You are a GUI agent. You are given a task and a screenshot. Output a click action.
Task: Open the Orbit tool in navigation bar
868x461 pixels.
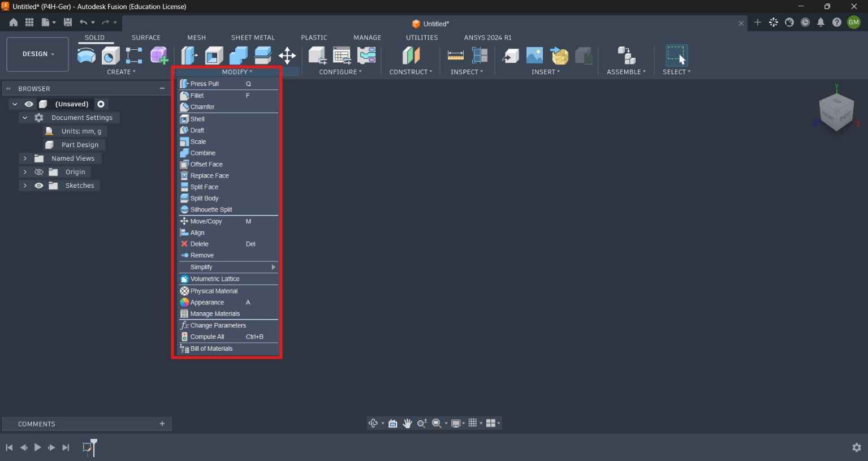click(373, 423)
